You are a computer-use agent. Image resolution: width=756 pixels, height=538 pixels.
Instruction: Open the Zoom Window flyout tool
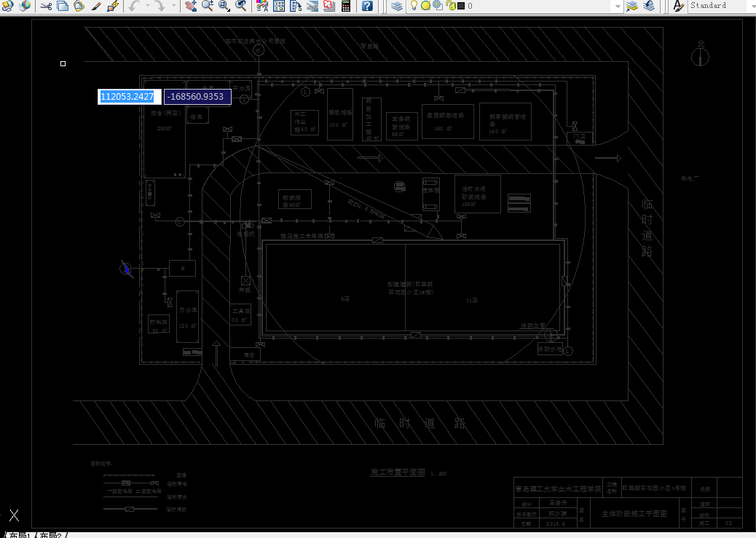coord(224,6)
